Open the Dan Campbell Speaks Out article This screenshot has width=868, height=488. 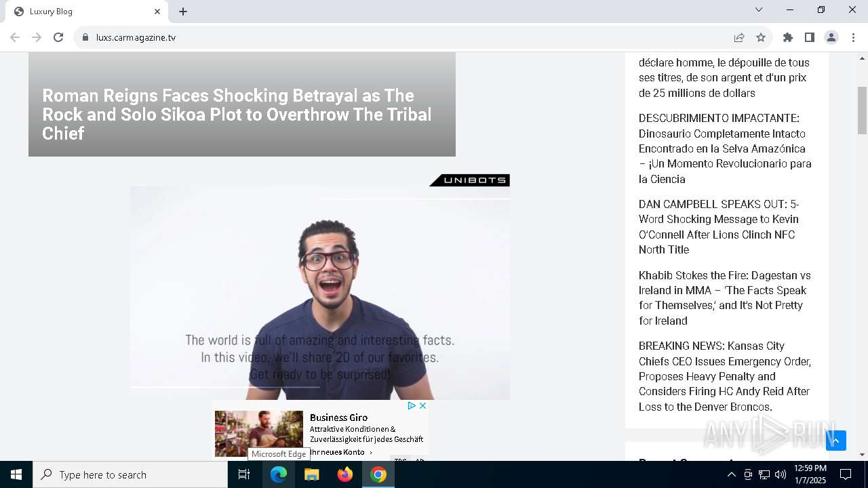719,227
